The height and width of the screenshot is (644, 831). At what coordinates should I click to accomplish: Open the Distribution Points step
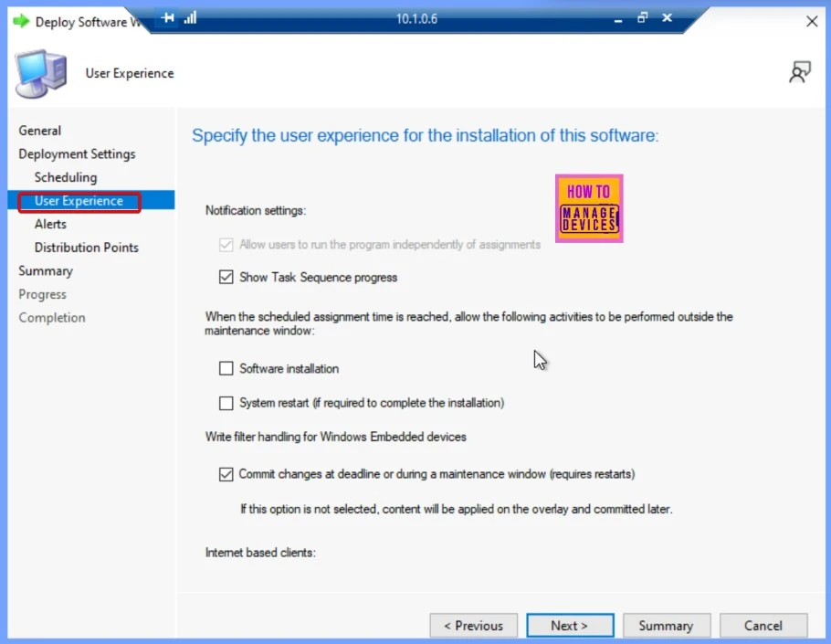click(x=87, y=248)
